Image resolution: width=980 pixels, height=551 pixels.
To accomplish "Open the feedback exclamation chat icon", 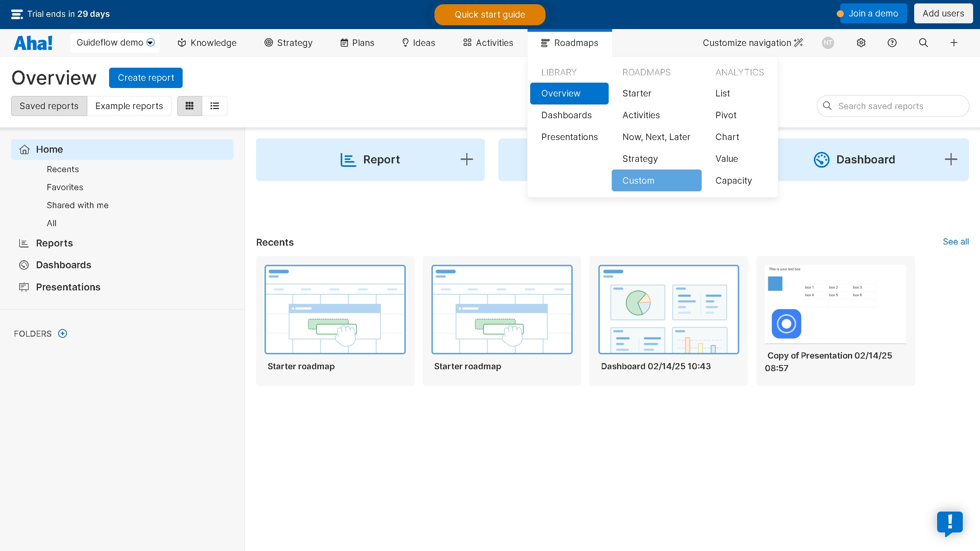I will pyautogui.click(x=950, y=523).
